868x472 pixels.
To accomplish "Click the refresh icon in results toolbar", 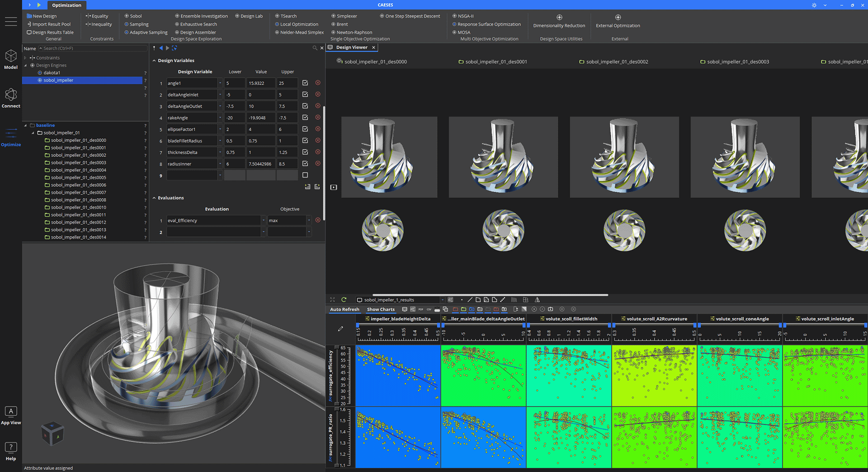I will (344, 300).
